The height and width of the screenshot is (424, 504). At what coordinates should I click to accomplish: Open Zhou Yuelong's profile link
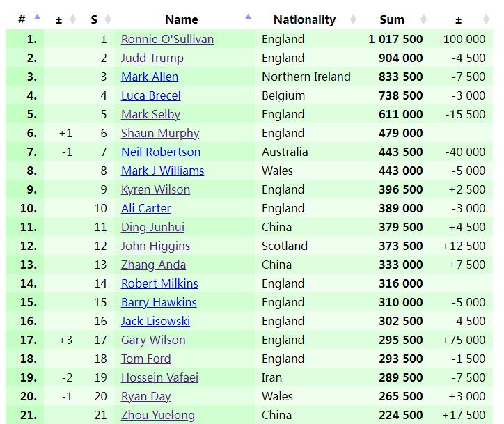157,415
